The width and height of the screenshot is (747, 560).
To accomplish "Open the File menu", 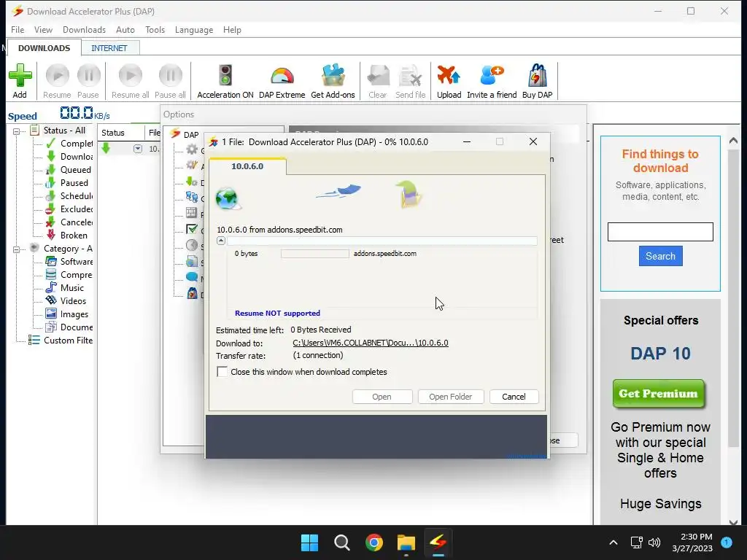I will click(18, 29).
